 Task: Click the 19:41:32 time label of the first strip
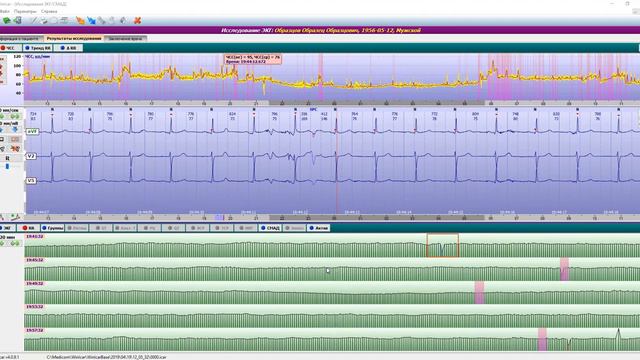click(x=35, y=236)
